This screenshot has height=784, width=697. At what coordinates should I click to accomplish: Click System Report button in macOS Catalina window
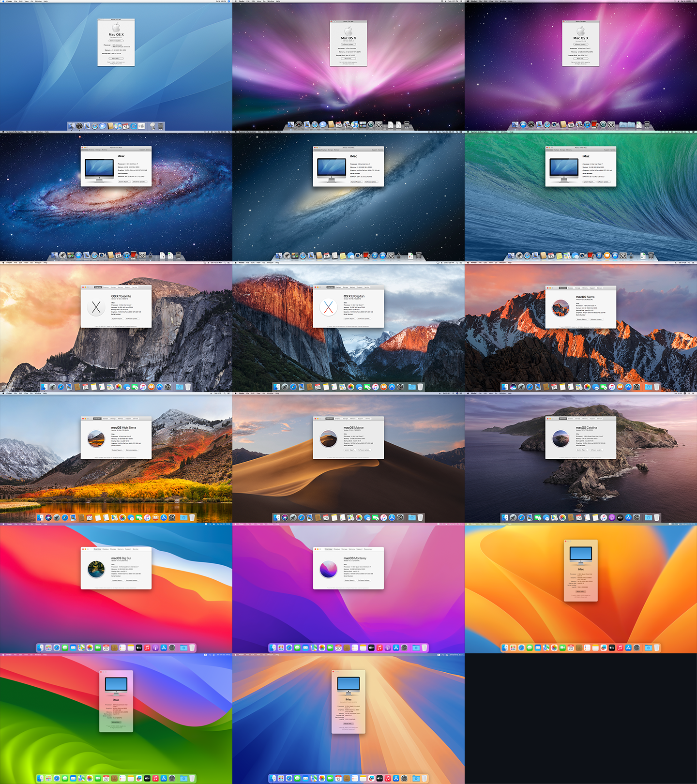coord(582,450)
